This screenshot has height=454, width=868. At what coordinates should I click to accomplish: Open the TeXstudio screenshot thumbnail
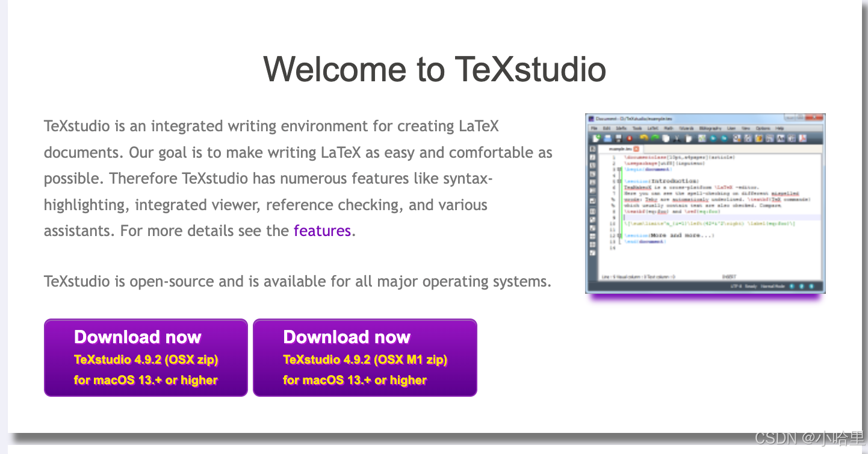click(x=705, y=204)
